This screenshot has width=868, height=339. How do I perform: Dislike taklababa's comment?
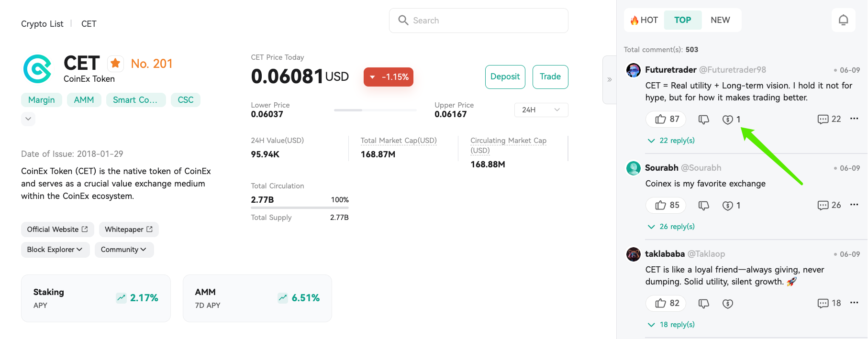click(x=703, y=303)
